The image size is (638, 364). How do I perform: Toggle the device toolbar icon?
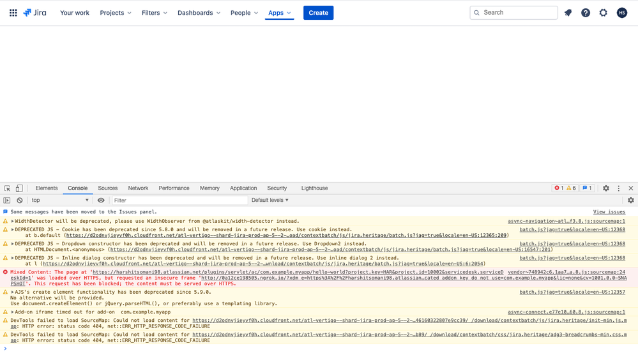[19, 188]
